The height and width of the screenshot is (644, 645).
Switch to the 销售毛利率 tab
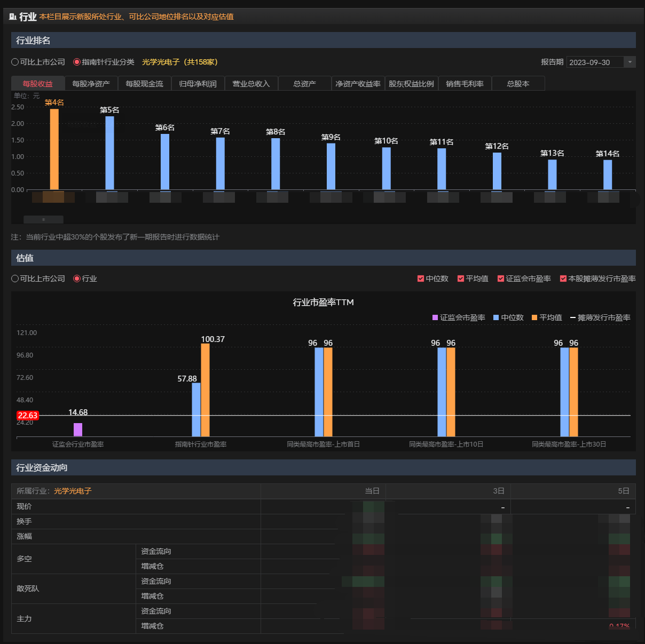[x=465, y=84]
